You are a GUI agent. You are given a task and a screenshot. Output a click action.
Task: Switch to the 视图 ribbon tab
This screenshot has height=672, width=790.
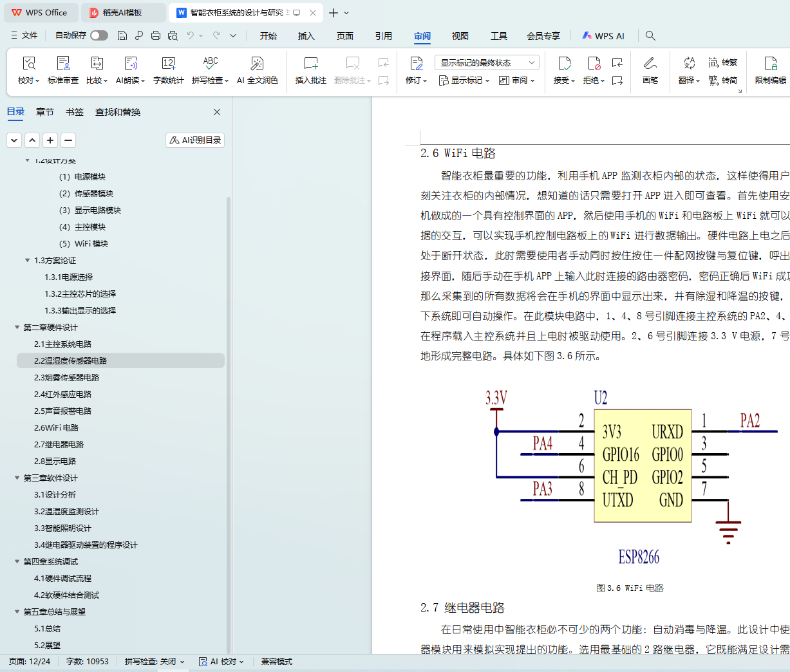click(x=460, y=36)
